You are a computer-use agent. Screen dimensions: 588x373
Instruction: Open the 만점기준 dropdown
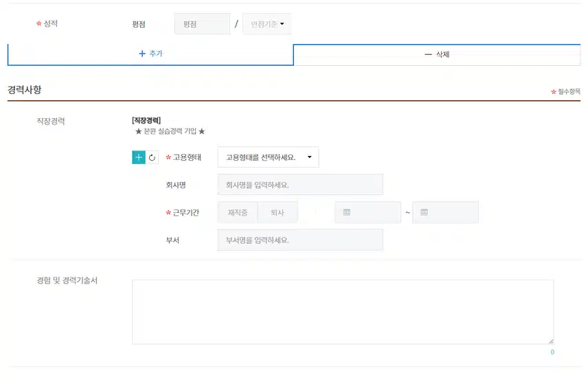pos(267,24)
